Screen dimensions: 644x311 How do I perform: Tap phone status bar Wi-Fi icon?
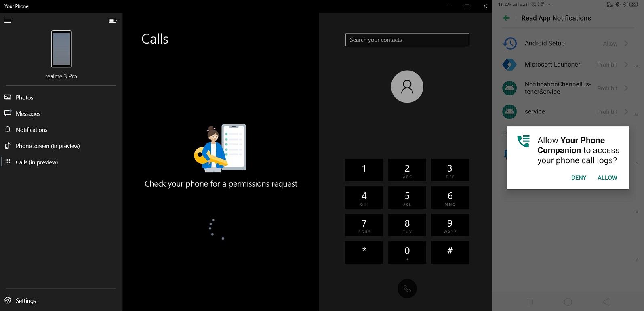pyautogui.click(x=534, y=4)
